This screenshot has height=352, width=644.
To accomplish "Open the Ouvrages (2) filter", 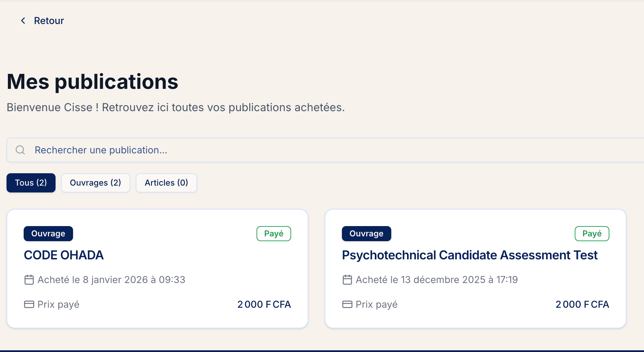I will (x=96, y=183).
